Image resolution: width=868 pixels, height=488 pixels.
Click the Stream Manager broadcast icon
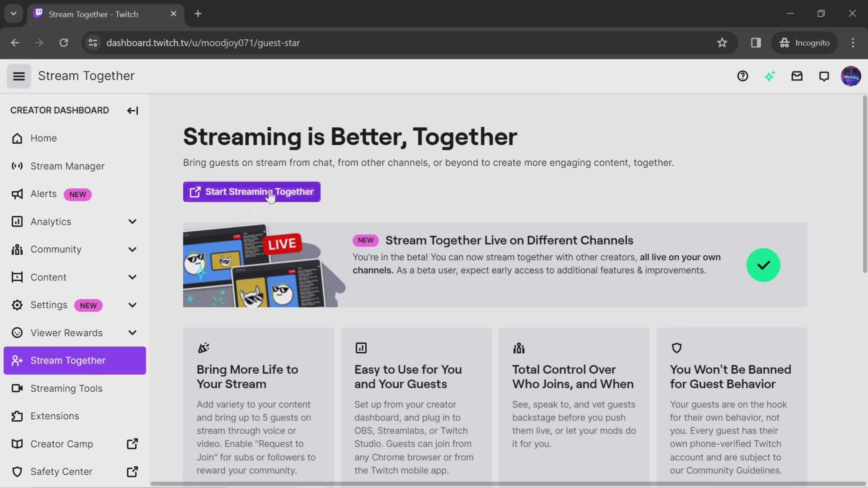point(17,166)
